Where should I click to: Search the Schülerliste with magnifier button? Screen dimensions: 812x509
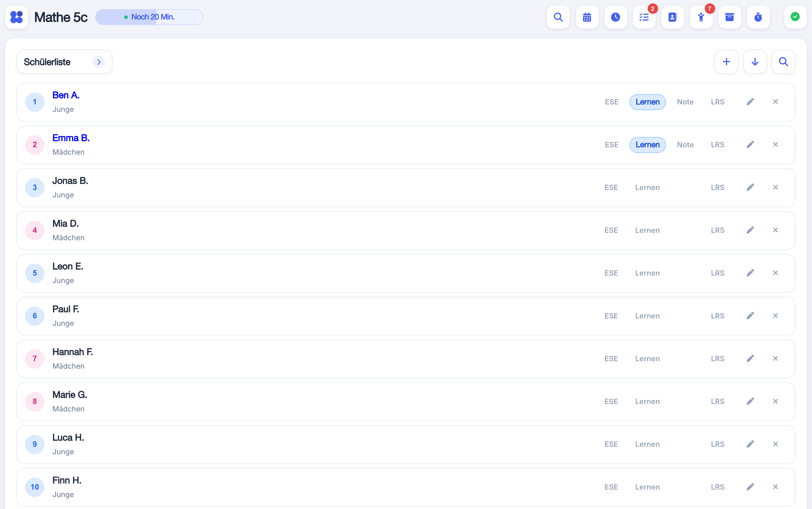tap(783, 62)
